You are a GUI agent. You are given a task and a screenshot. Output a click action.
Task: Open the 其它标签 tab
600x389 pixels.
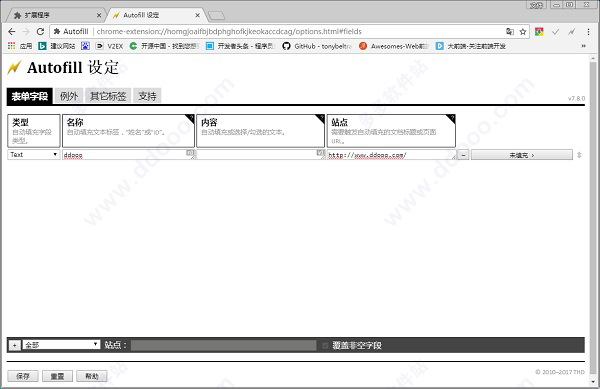(x=108, y=96)
